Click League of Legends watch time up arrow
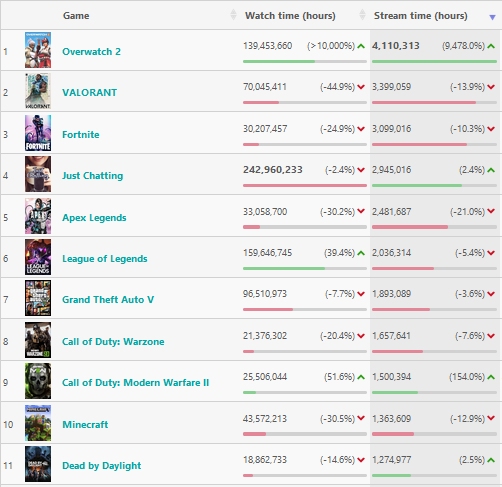Screen dimensions: 502x487 point(361,253)
